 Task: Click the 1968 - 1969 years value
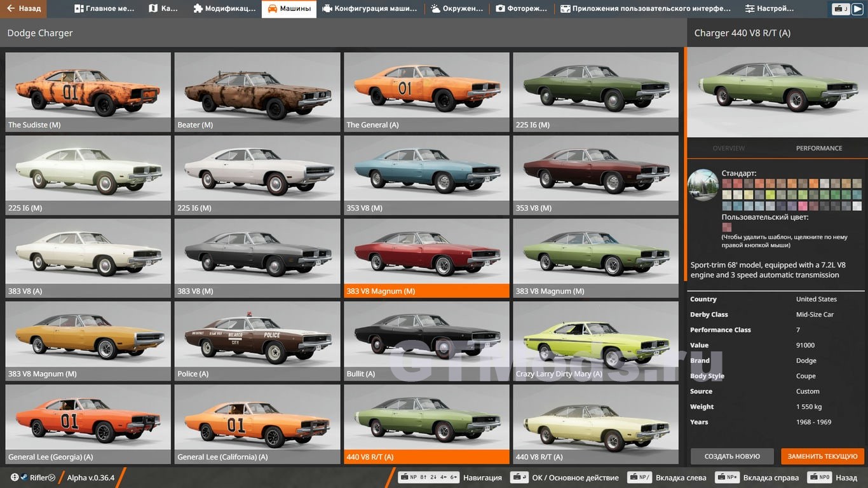(813, 422)
